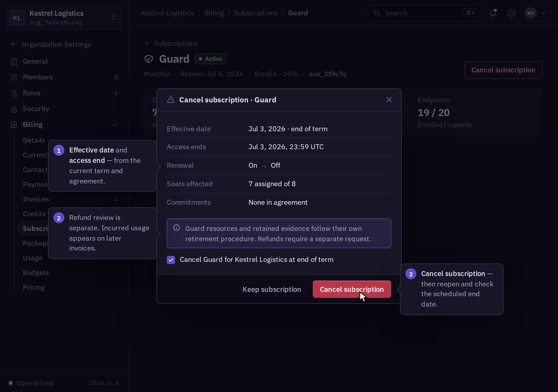This screenshot has width=558, height=392.
Task: Click the Roles user-gear icon
Action: click(x=14, y=93)
